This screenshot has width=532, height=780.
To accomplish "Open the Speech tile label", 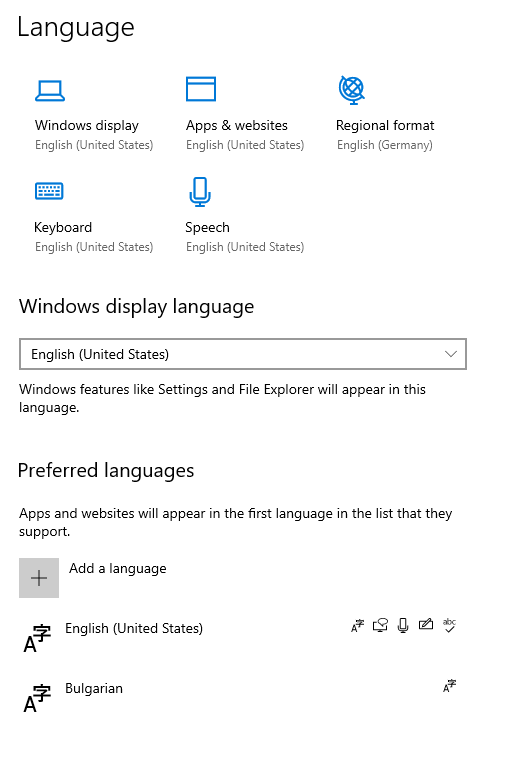I will click(x=207, y=227).
